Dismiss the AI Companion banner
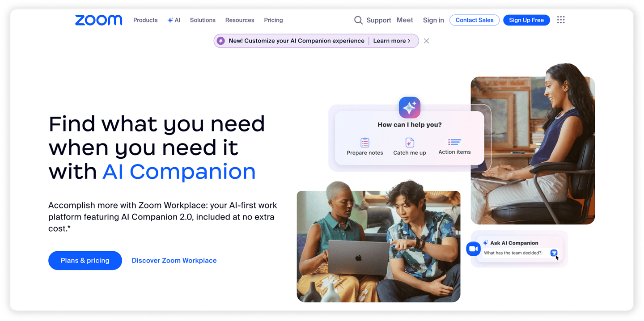 click(x=426, y=41)
